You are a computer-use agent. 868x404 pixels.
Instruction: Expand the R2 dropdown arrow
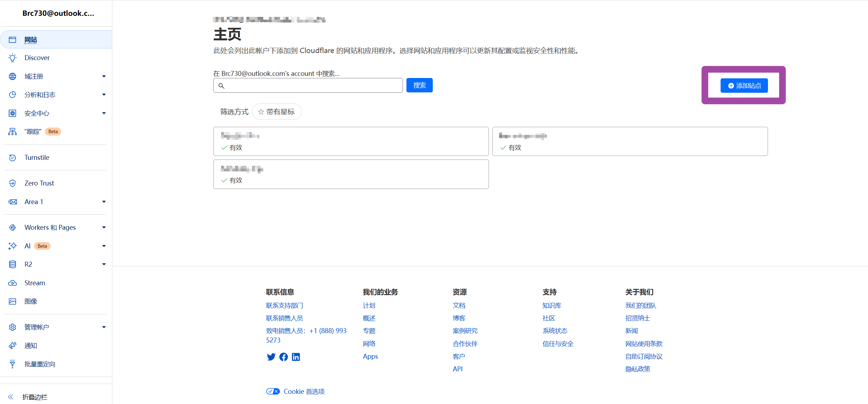[x=104, y=264]
